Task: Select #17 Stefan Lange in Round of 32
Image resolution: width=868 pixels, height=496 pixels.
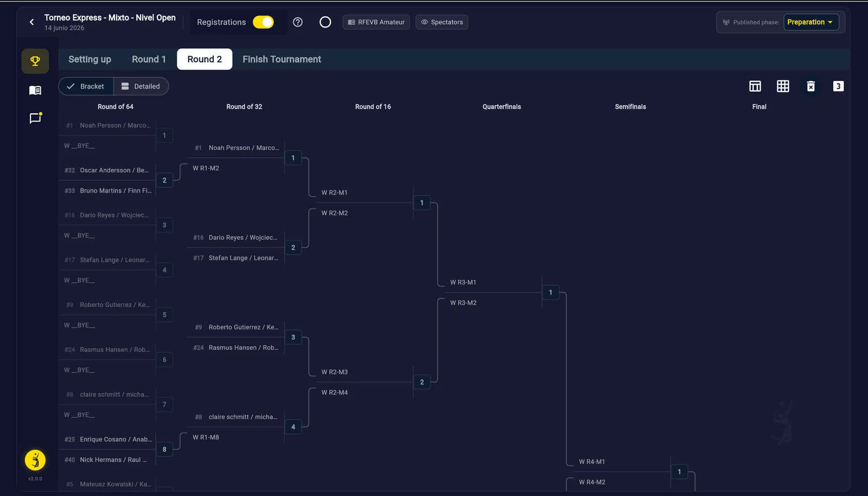Action: 235,258
